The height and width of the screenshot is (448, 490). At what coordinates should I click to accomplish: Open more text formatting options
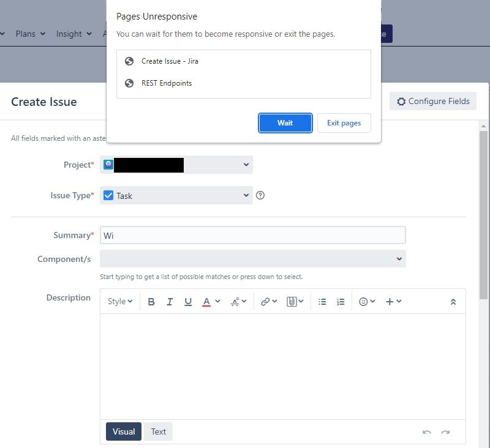[238, 302]
